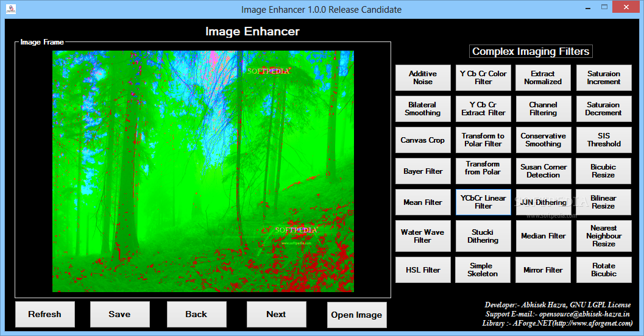Click the Bayer Filter button
The height and width of the screenshot is (336, 644).
[423, 171]
